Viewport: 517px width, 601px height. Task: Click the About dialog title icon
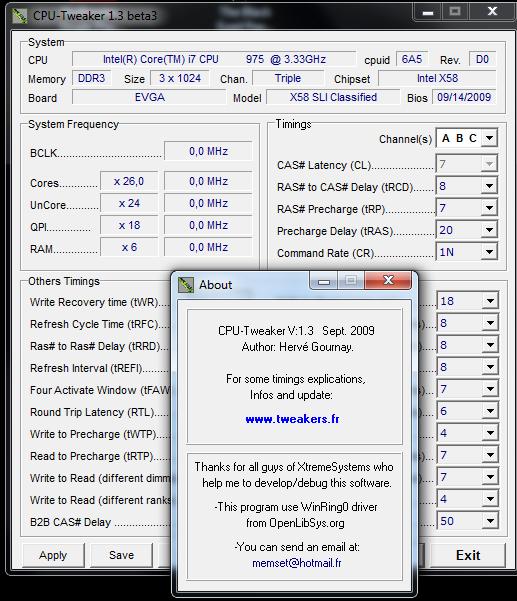186,285
